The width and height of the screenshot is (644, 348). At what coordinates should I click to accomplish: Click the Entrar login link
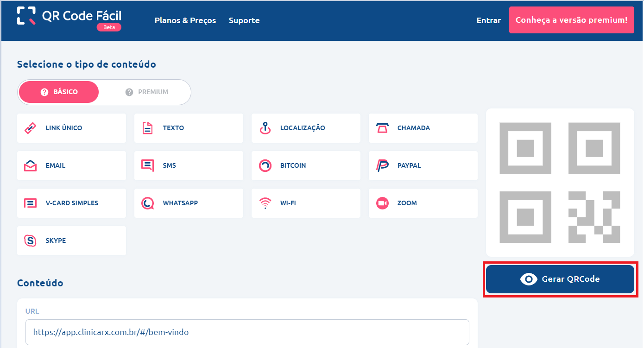[x=488, y=20]
